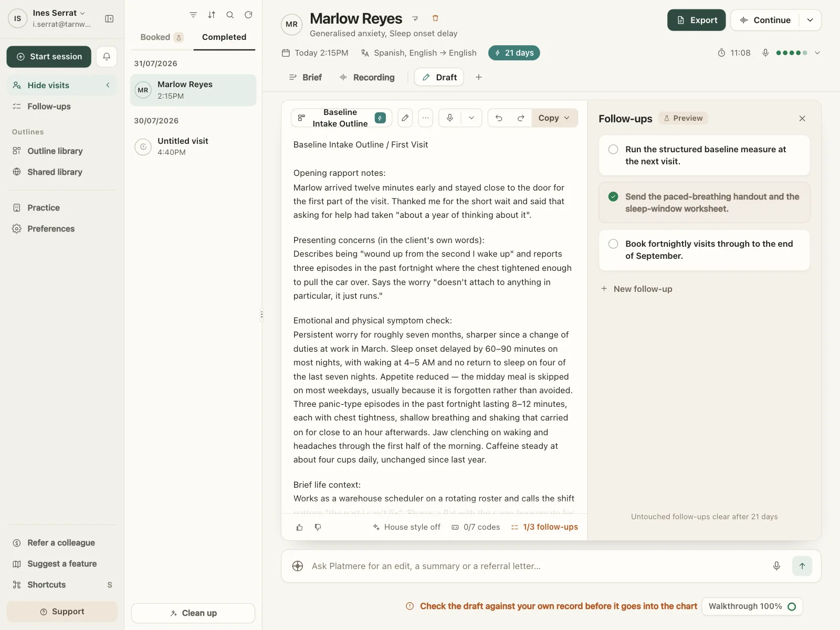Toggle the 1/3 follow-ups panel indicator
This screenshot has height=630, width=840.
[x=544, y=527]
